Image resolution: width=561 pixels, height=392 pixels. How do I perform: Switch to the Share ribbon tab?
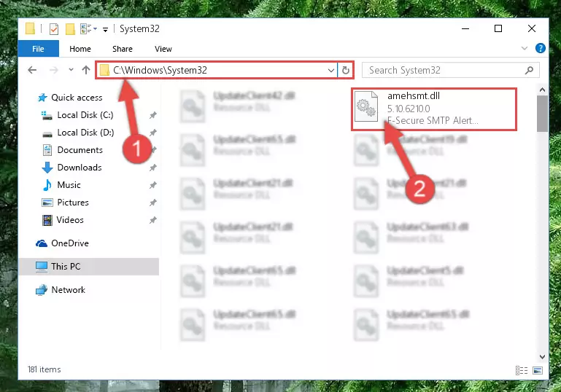(x=123, y=49)
